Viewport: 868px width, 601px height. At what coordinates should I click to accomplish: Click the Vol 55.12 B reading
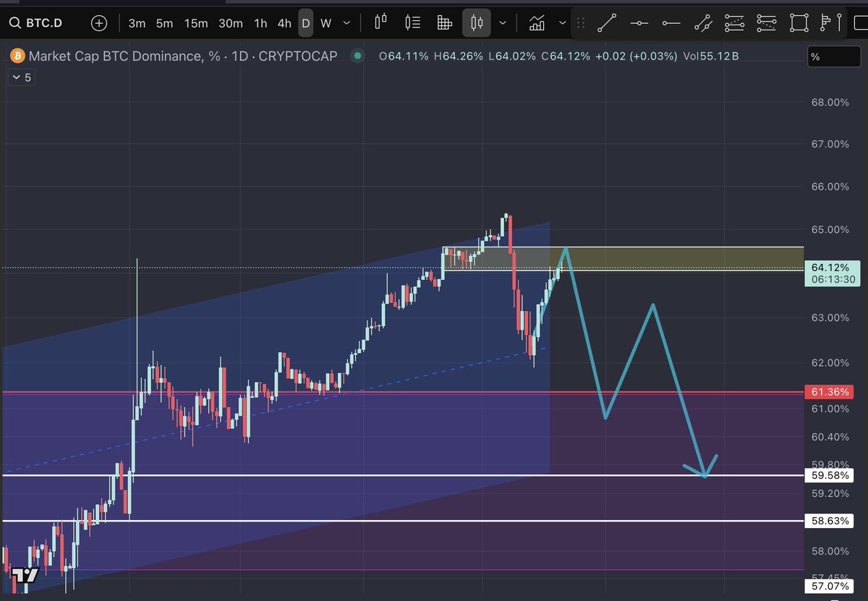point(712,56)
